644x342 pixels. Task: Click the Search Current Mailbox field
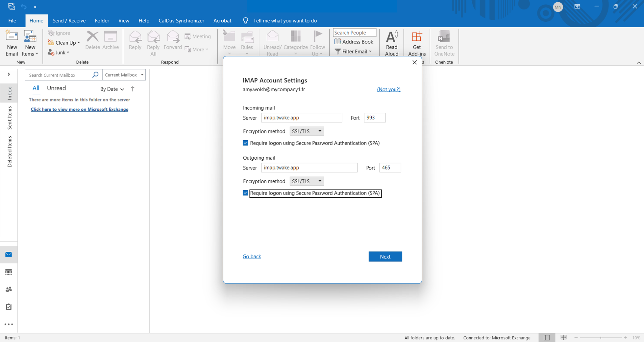tap(59, 75)
